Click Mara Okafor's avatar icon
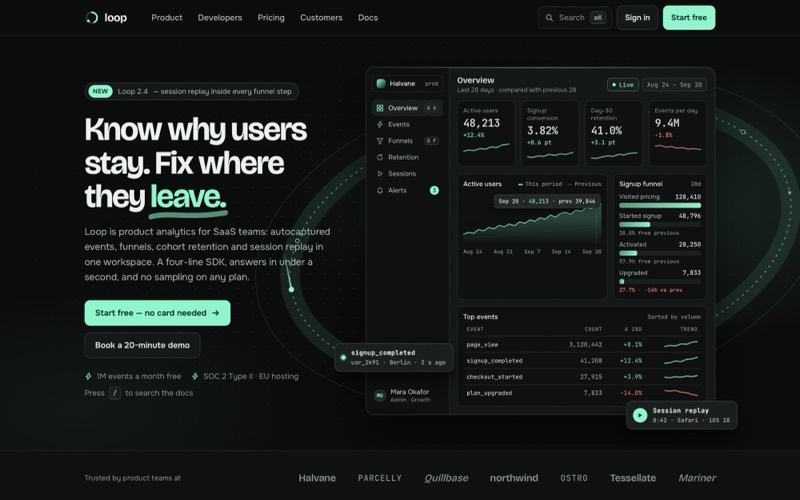The height and width of the screenshot is (500, 800). (x=380, y=395)
